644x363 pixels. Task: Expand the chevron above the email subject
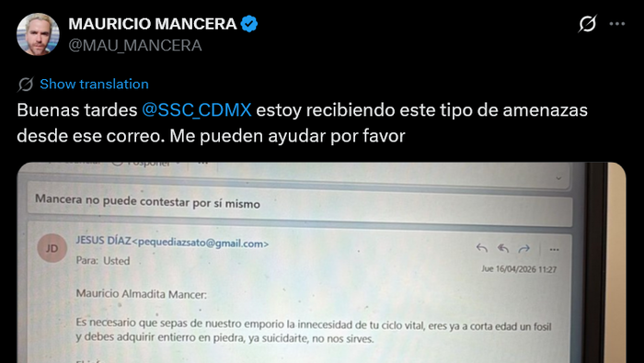558,178
